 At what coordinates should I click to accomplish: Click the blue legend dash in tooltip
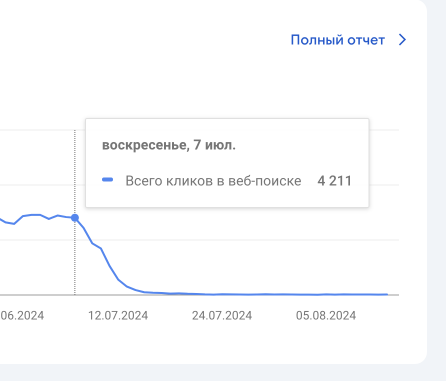coord(107,180)
